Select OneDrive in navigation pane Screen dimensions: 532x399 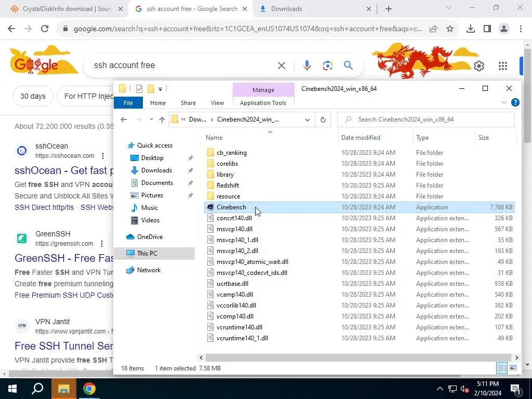pos(150,237)
